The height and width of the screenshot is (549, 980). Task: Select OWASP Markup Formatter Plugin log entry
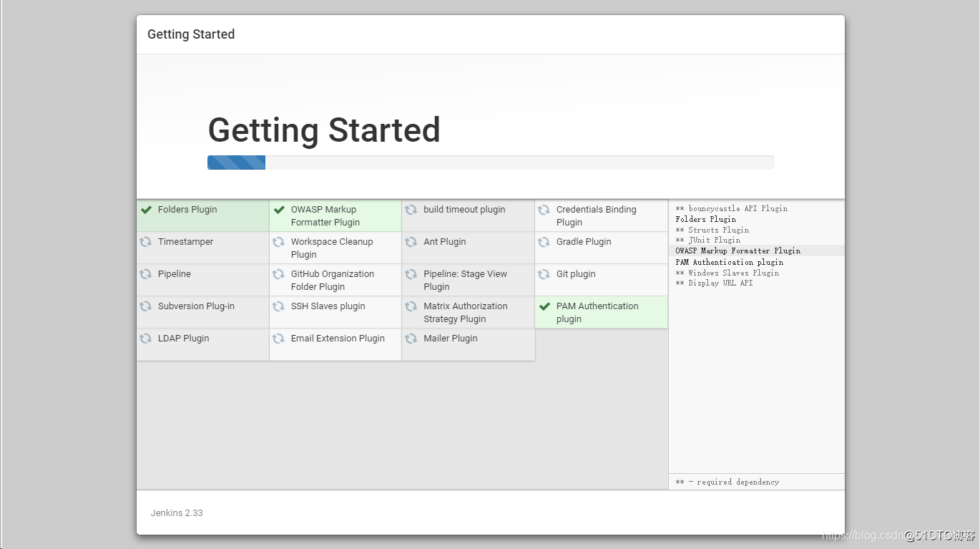[738, 251]
